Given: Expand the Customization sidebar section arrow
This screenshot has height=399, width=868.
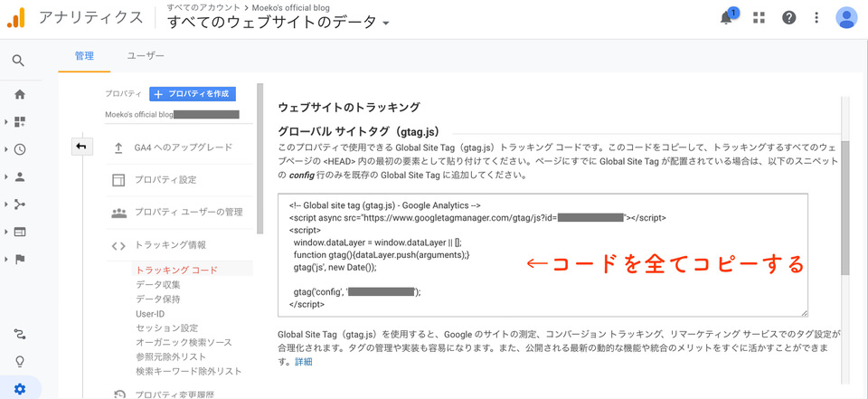Looking at the screenshot, I should pos(6,121).
